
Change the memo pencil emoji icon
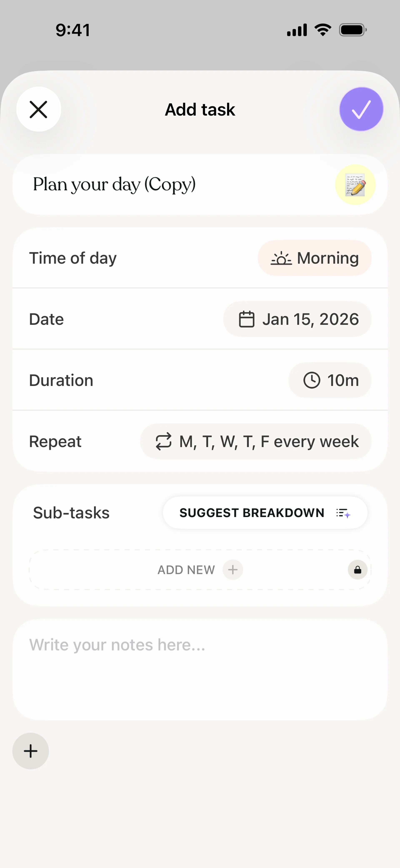pos(355,185)
